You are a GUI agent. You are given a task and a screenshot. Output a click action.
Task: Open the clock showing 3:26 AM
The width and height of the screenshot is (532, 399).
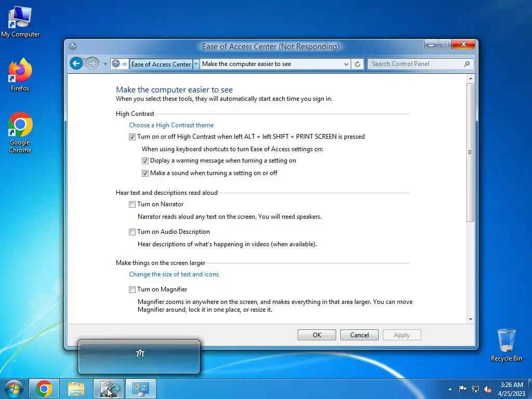[x=512, y=389]
